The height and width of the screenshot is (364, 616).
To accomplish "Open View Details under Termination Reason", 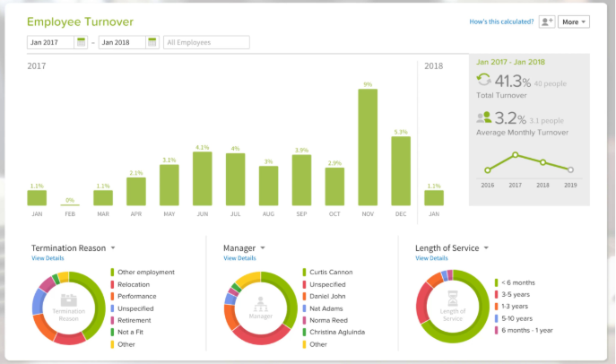I will point(48,258).
